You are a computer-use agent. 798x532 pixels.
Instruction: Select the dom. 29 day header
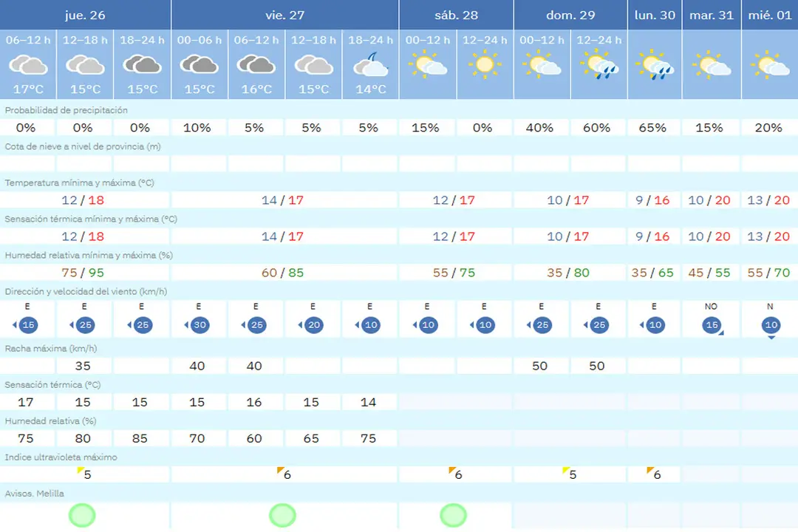[x=570, y=15]
